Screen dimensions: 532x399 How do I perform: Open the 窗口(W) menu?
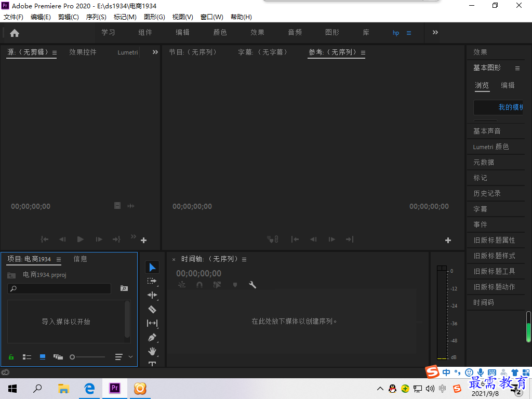pos(212,17)
